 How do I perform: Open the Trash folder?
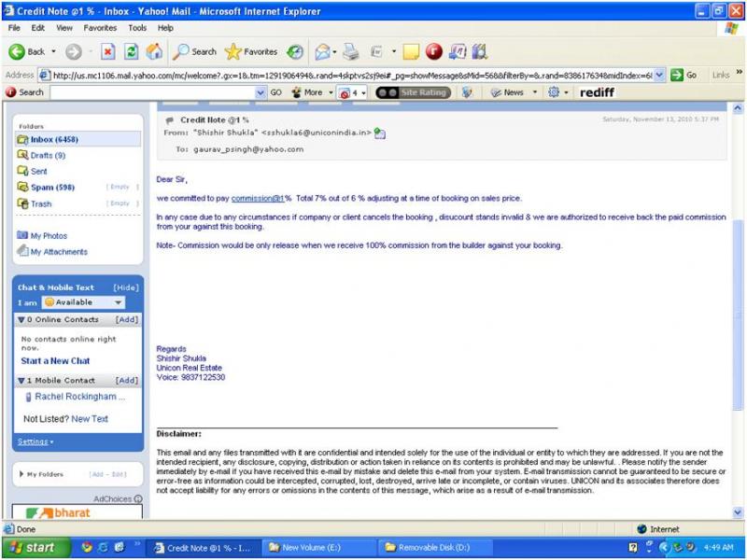point(41,203)
